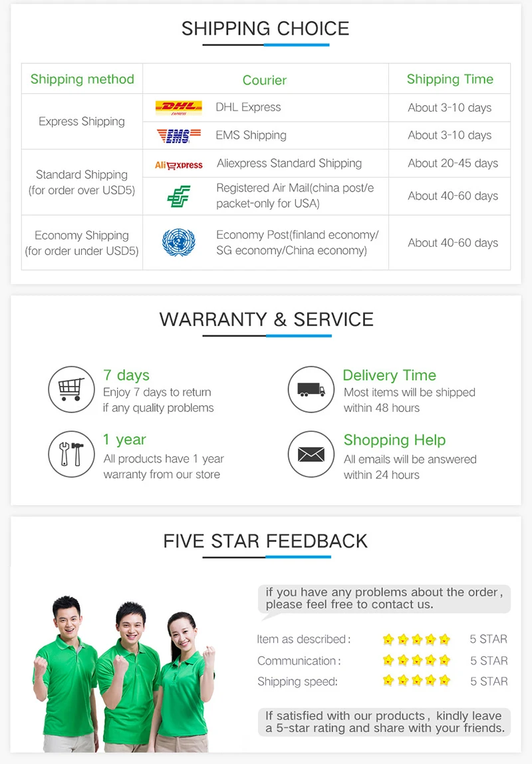532x764 pixels.
Task: Click the blue Economy Post globe emblem
Action: pos(179,242)
